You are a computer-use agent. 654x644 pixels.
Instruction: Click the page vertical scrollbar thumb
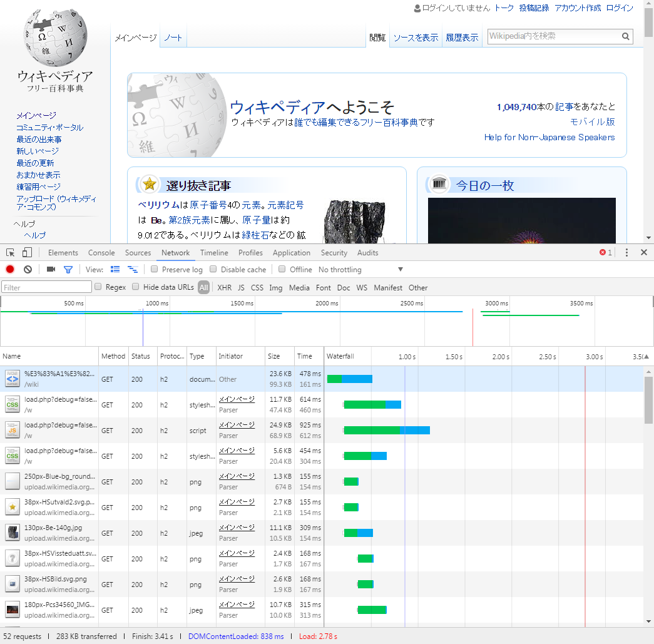648,23
